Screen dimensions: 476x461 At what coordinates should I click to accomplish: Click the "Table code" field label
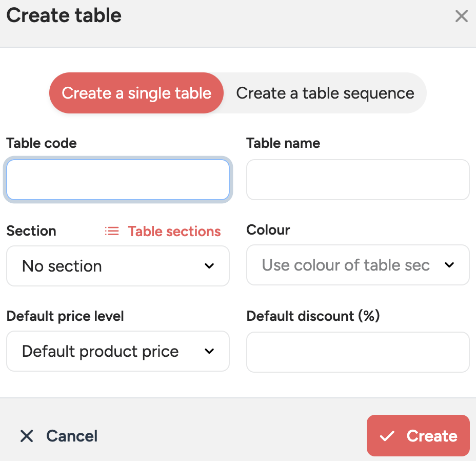[42, 143]
